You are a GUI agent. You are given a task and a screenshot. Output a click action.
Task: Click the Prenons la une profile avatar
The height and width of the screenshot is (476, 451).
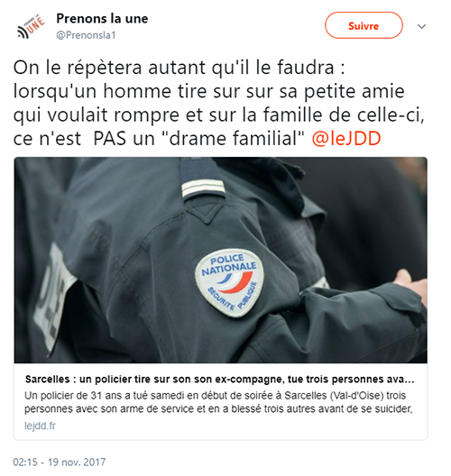[31, 26]
